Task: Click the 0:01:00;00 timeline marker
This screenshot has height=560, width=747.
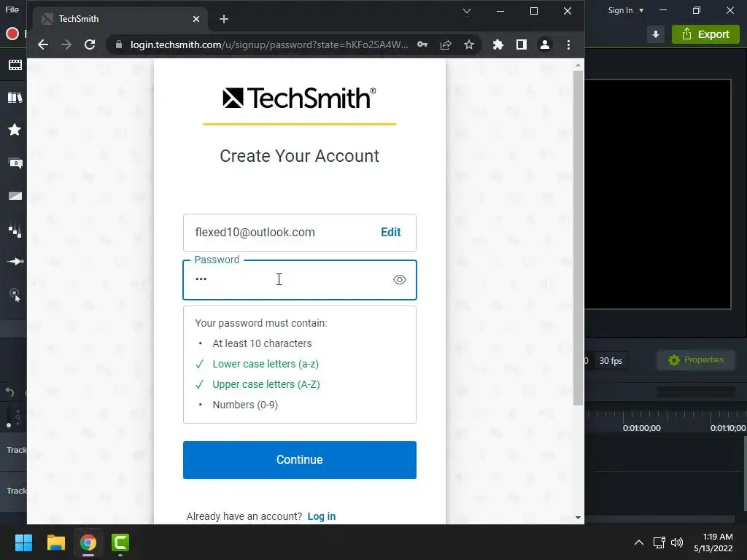Action: 642,428
